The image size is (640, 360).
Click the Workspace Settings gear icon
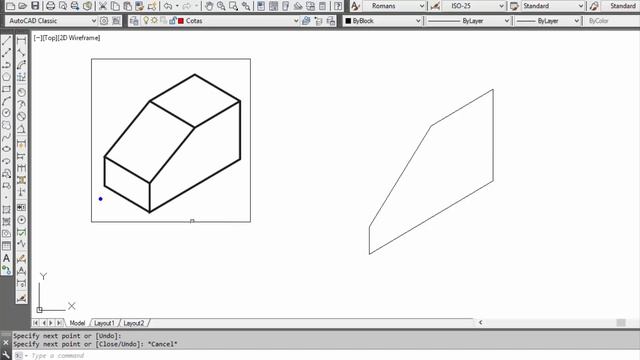(104, 20)
